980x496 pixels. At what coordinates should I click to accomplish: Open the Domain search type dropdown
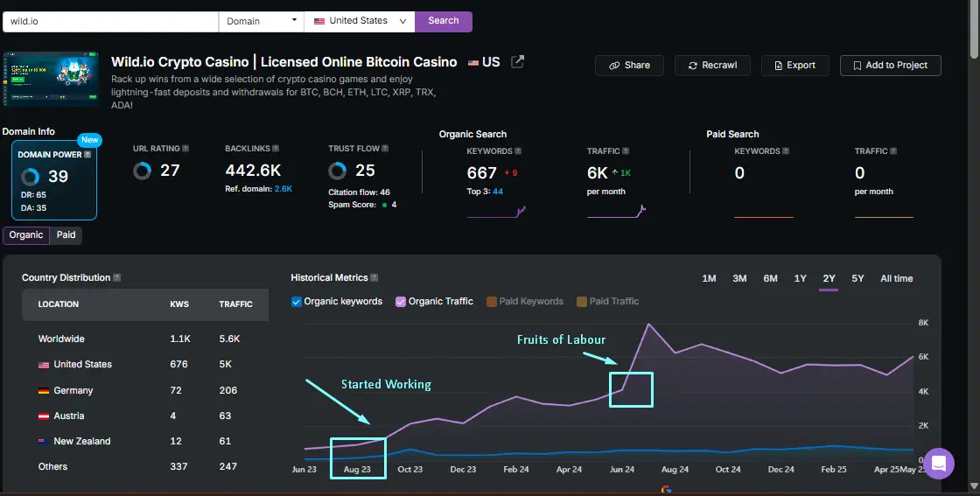(x=262, y=21)
